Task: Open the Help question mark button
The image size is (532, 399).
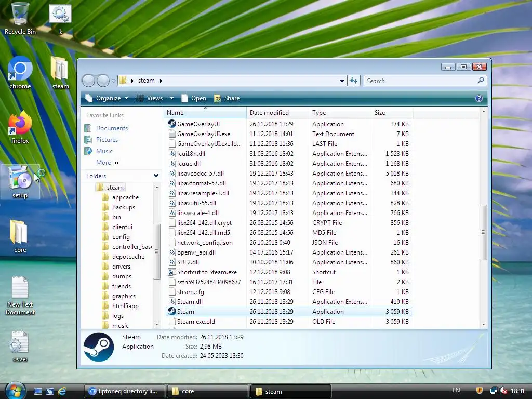Action: (x=478, y=98)
